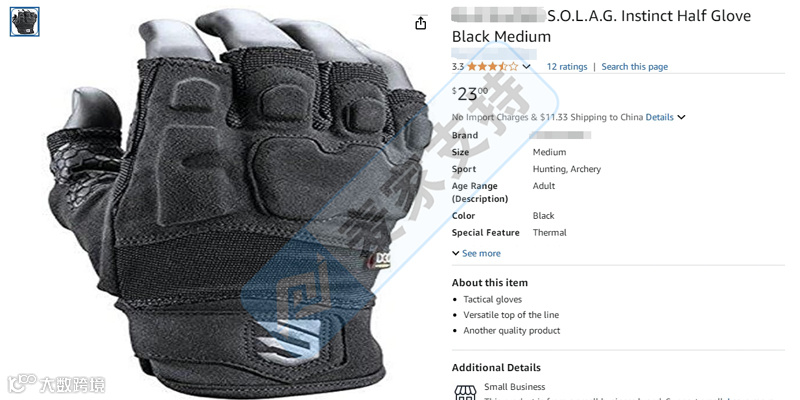The height and width of the screenshot is (400, 800).
Task: Expand See more product details
Action: pyautogui.click(x=476, y=253)
